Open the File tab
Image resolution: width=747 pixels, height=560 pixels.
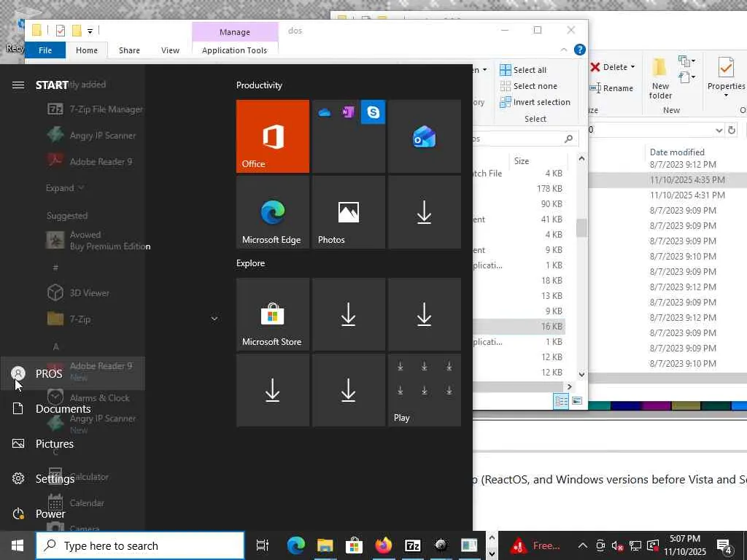point(45,50)
